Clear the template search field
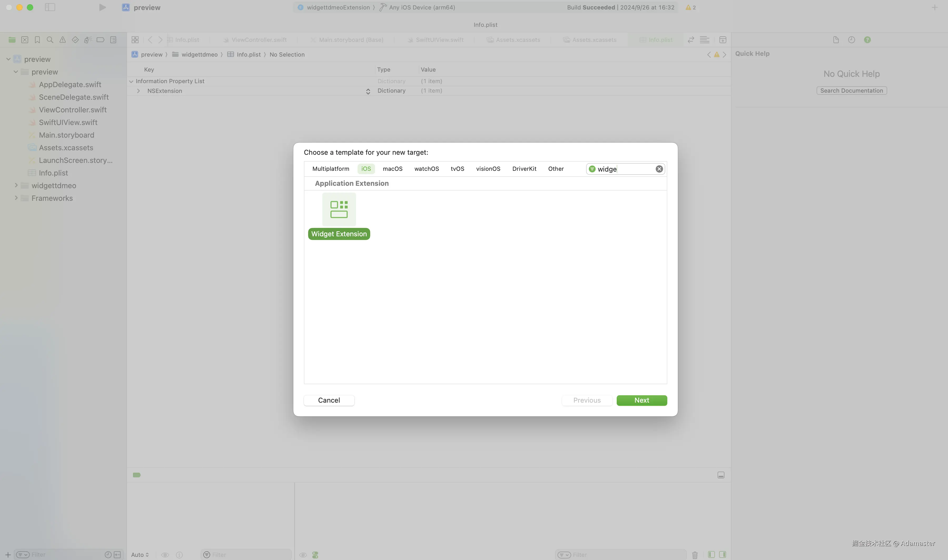948x560 pixels. click(659, 169)
